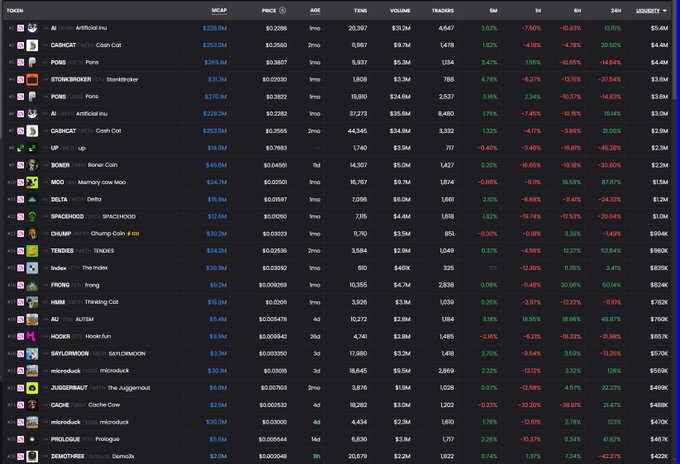Click token logo in AI row priced $0.2288
The height and width of the screenshot is (464, 680).
pyautogui.click(x=32, y=28)
